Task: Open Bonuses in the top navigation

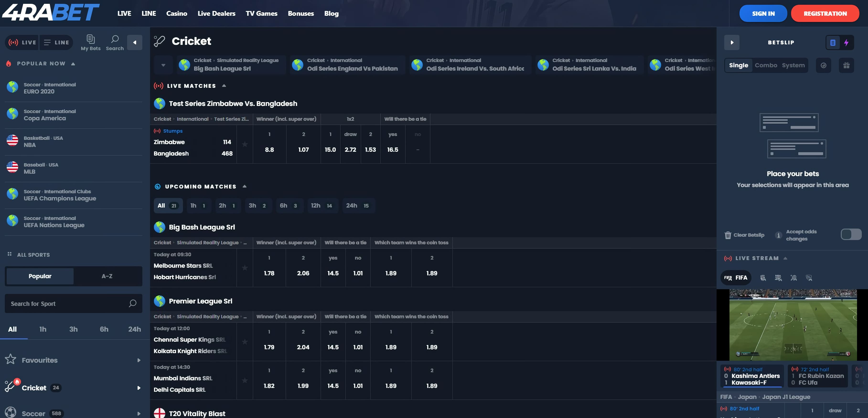Action: pos(300,13)
